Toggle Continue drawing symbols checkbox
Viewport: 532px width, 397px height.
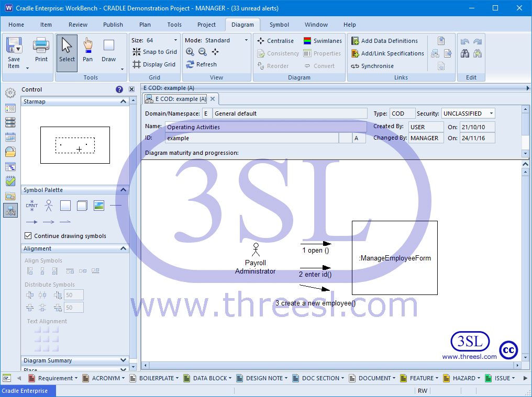(28, 235)
